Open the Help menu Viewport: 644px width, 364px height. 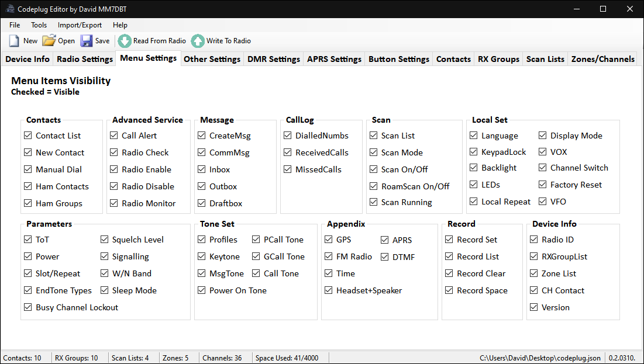(120, 25)
